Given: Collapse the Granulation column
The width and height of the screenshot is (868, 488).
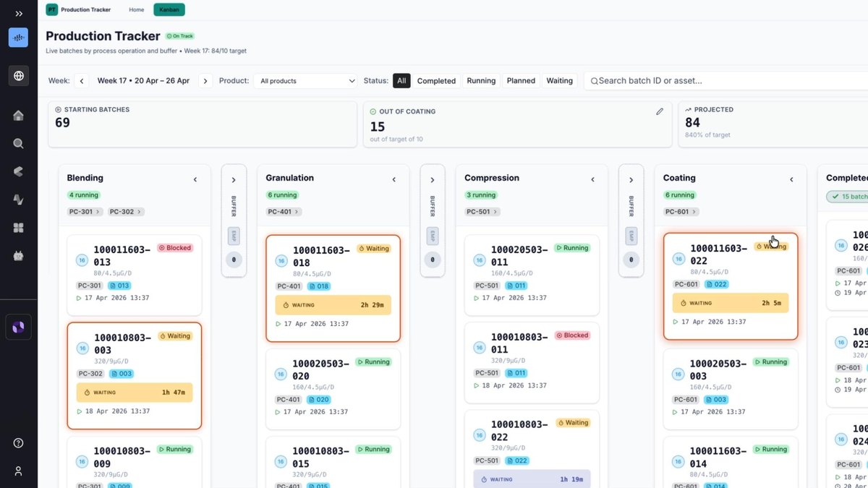Looking at the screenshot, I should pos(394,179).
